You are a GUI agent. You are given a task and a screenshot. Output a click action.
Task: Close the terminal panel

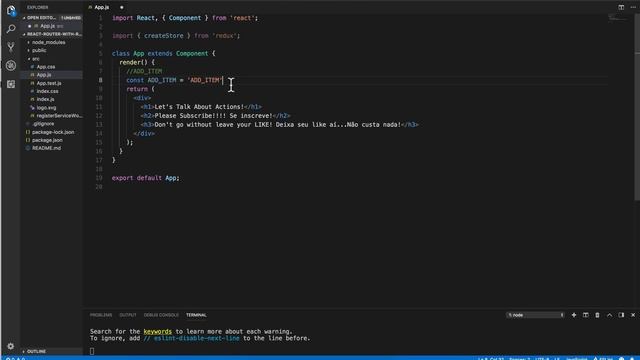[633, 315]
